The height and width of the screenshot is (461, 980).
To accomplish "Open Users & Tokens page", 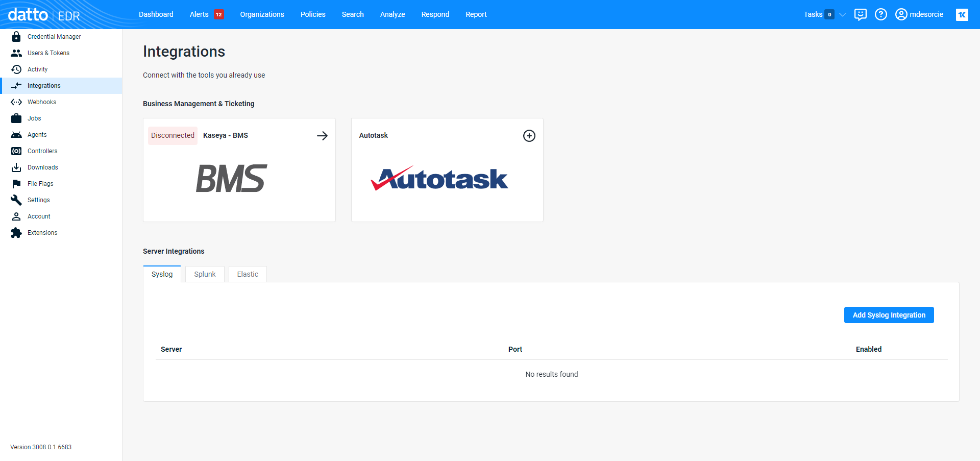I will point(48,53).
